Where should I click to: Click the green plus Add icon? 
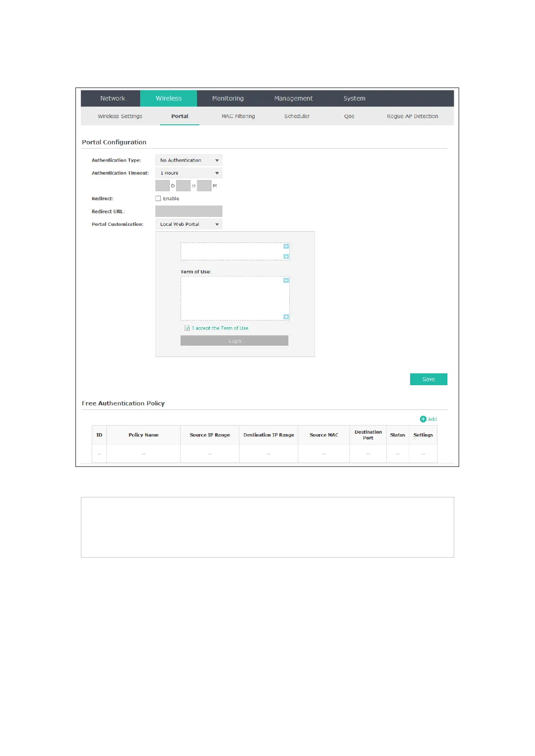[x=423, y=419]
